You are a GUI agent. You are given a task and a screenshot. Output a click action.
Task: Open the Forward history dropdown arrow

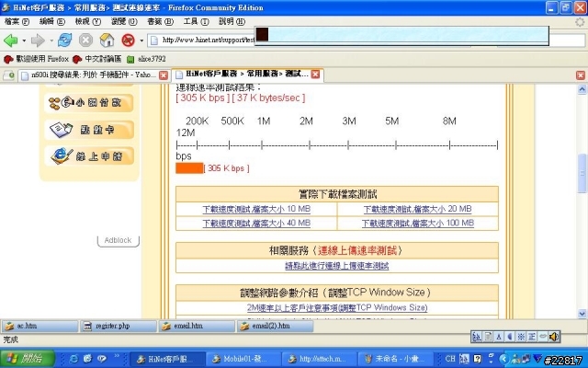click(51, 40)
